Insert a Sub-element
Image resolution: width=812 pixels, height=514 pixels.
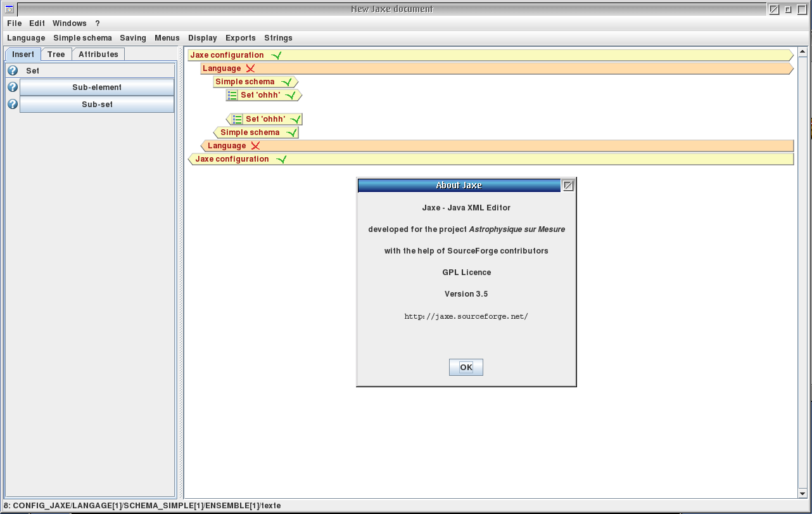(x=97, y=87)
